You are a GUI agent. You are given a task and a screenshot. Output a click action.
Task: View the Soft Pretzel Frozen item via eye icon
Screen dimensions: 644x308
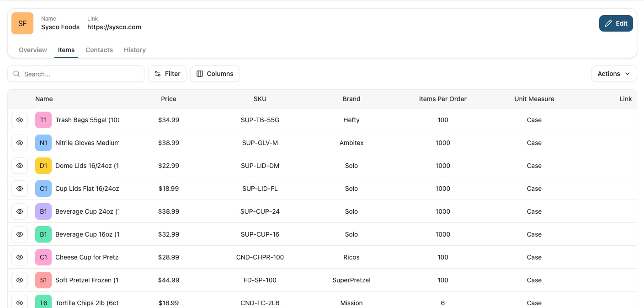tap(20, 280)
